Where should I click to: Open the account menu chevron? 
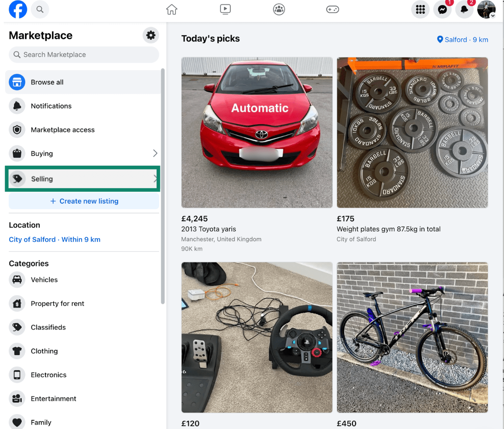pyautogui.click(x=493, y=15)
